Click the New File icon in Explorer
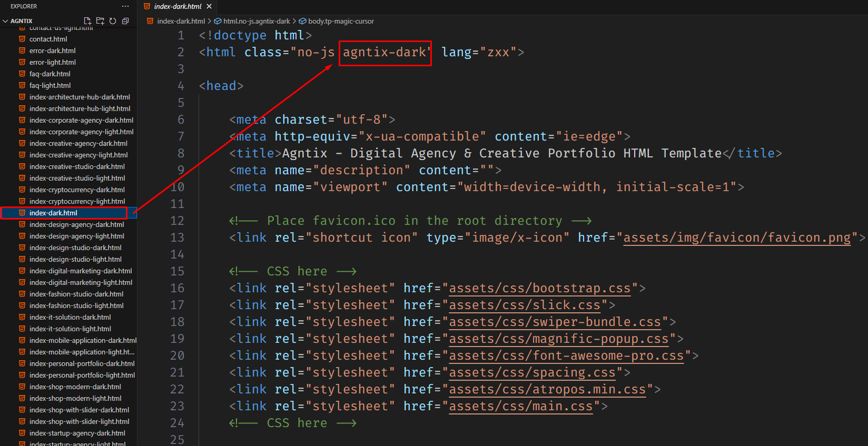This screenshot has height=446, width=868. pos(87,21)
